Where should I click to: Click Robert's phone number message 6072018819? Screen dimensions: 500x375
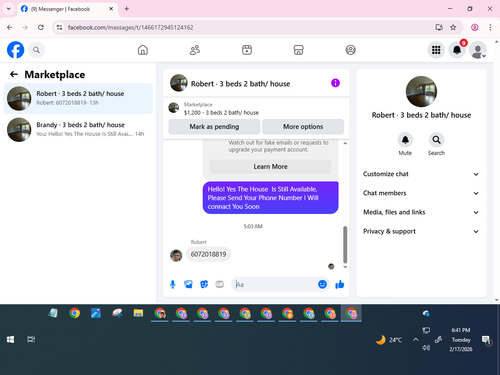pos(208,254)
